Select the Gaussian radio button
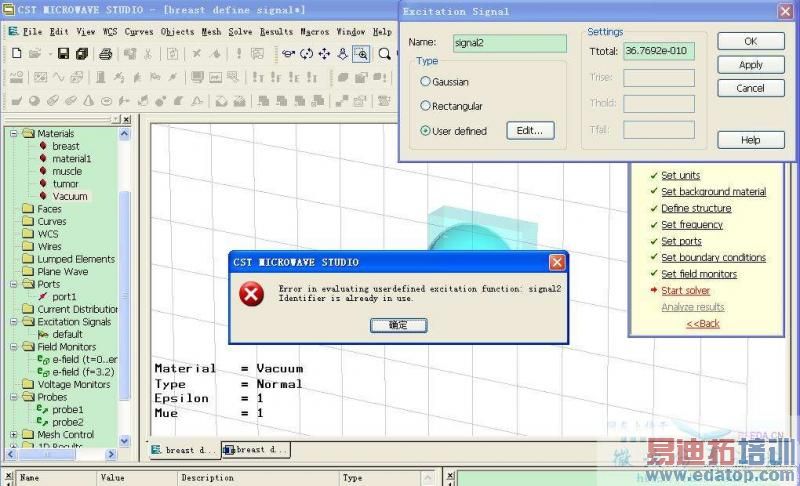This screenshot has height=486, width=800. click(x=425, y=81)
